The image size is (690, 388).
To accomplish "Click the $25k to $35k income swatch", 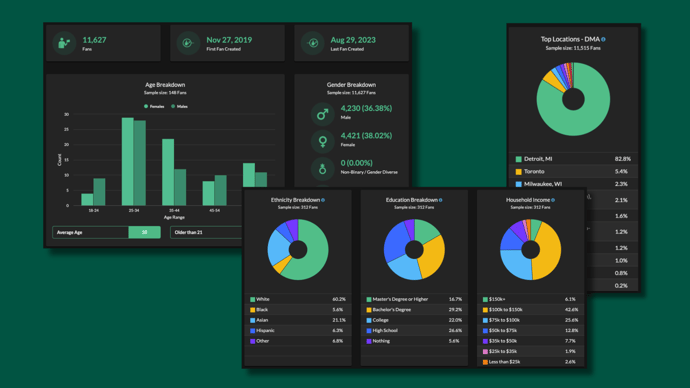I will (x=485, y=351).
